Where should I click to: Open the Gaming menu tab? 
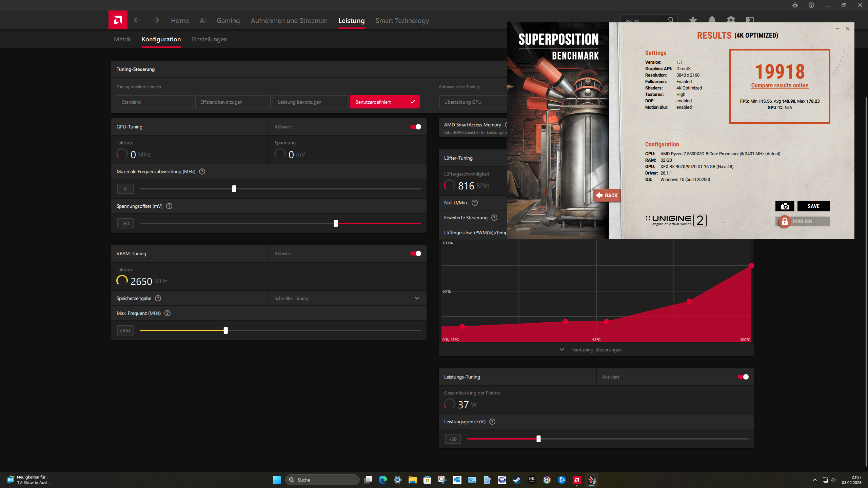tap(228, 20)
